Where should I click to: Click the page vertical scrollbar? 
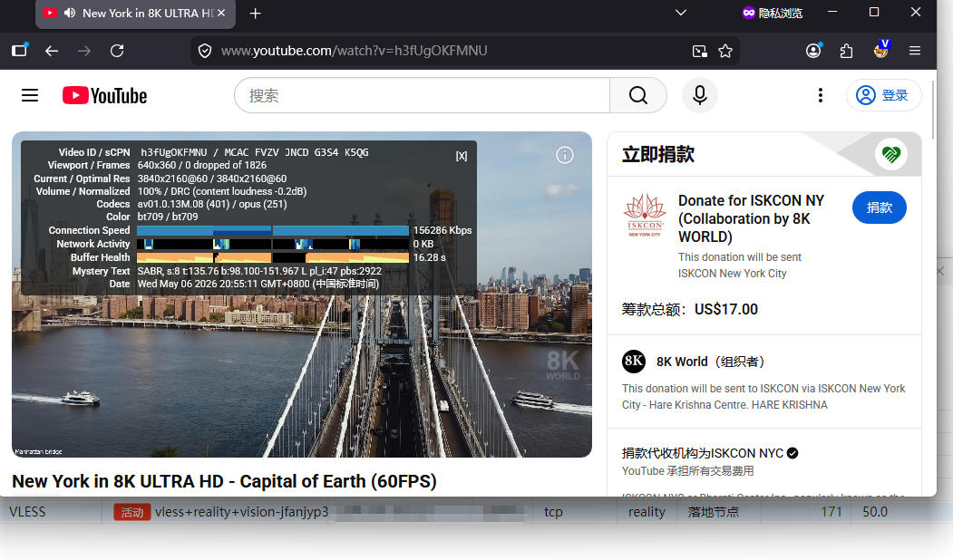click(934, 110)
